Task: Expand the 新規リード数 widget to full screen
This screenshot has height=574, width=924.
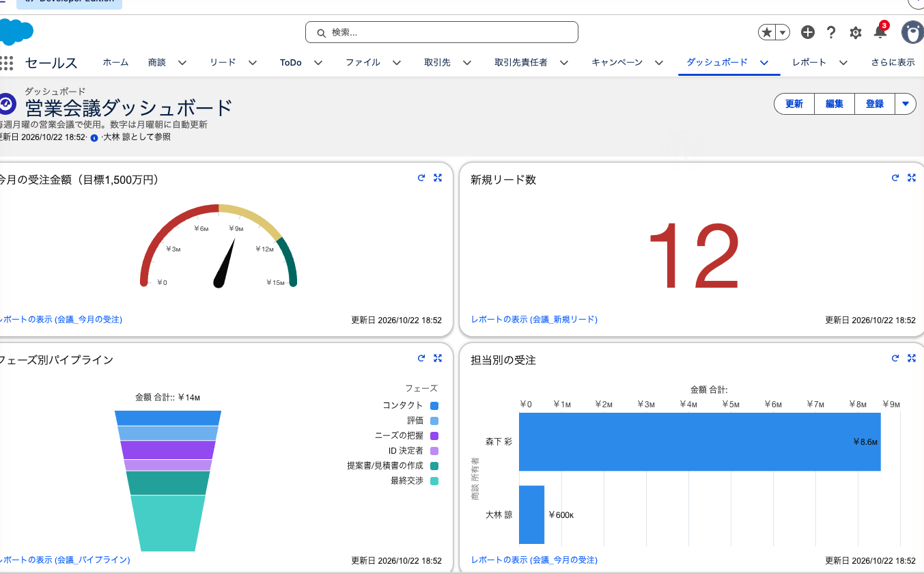Action: [911, 178]
